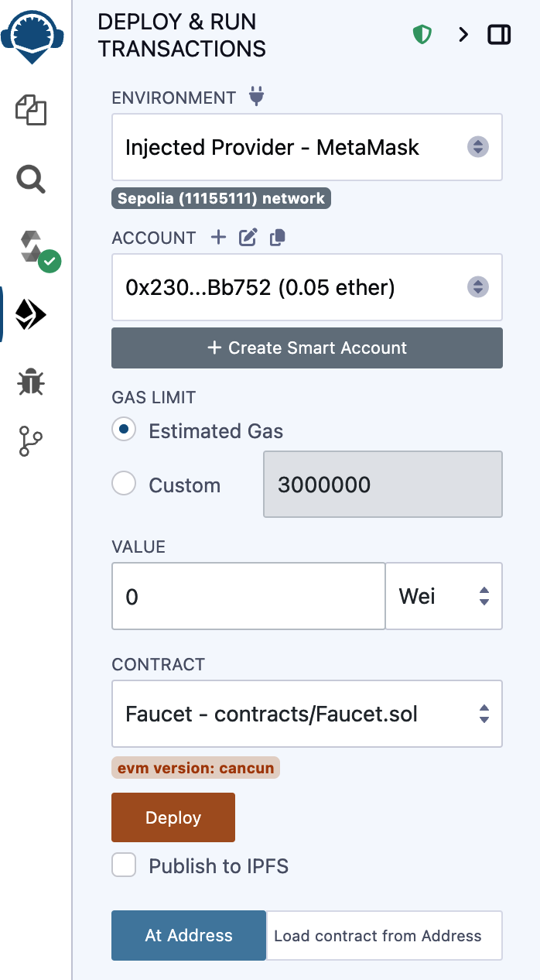
Task: Click the Load contract from Address field
Action: pyautogui.click(x=384, y=936)
